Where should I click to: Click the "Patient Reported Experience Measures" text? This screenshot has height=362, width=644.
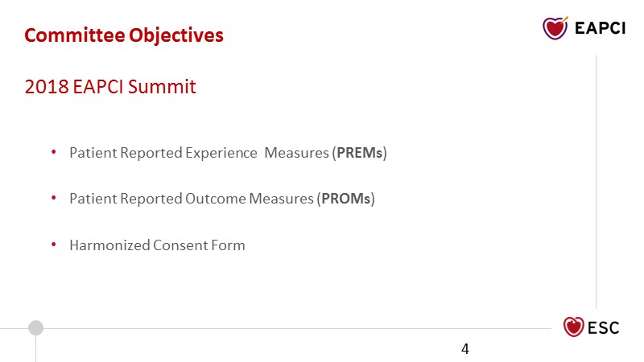pyautogui.click(x=198, y=152)
